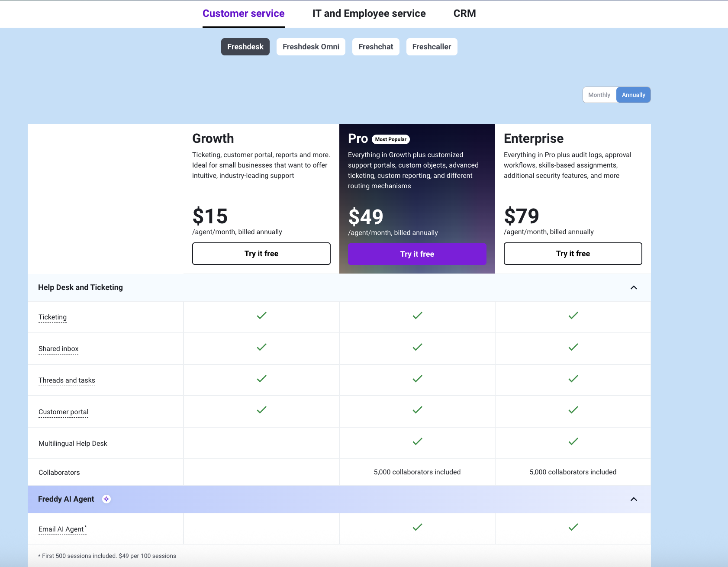Click the $49 Pro price
Screen dimensions: 728x567
pyautogui.click(x=366, y=217)
